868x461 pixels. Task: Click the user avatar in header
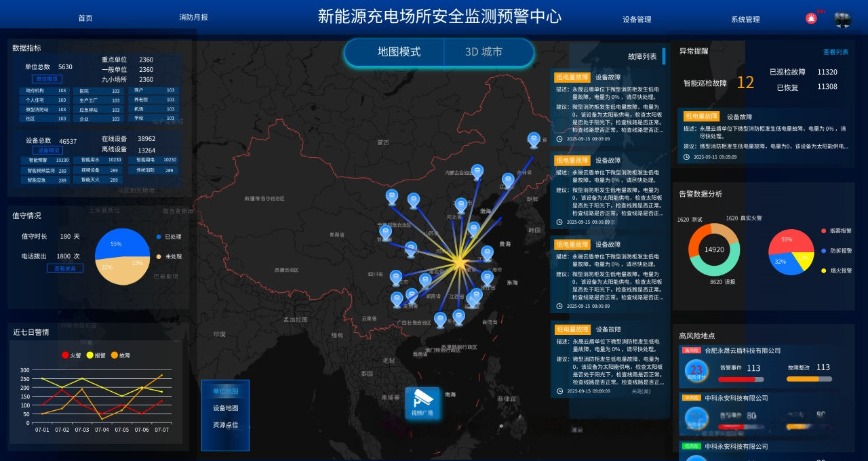843,20
